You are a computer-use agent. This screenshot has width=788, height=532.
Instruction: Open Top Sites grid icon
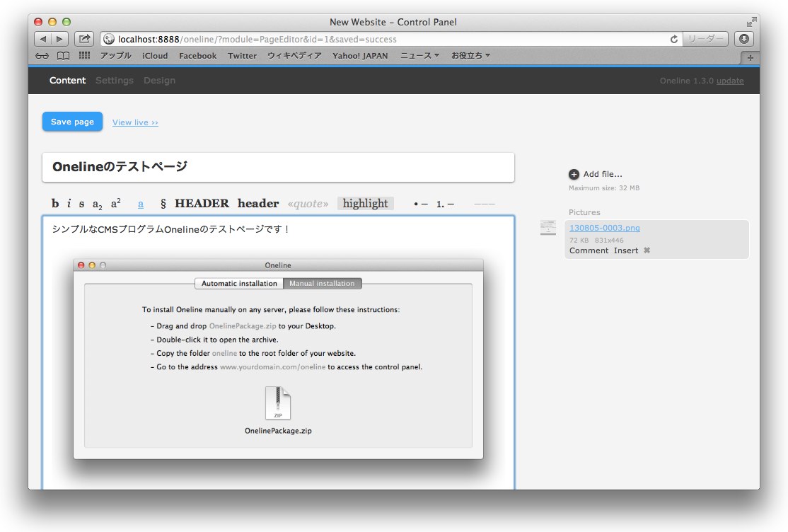coord(84,55)
